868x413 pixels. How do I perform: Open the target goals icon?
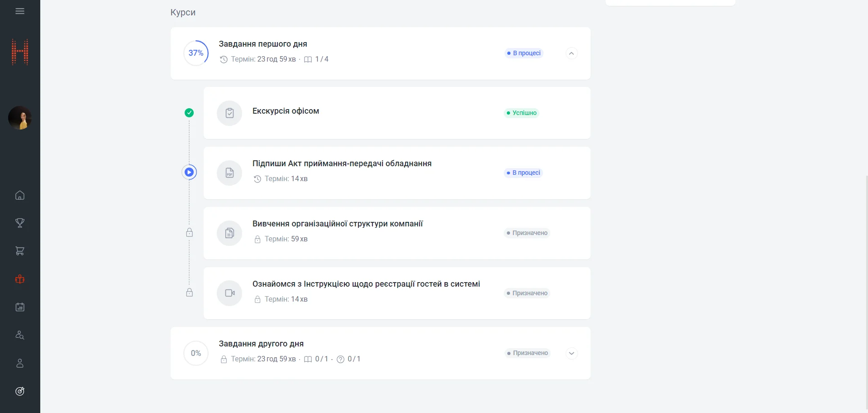point(20,391)
